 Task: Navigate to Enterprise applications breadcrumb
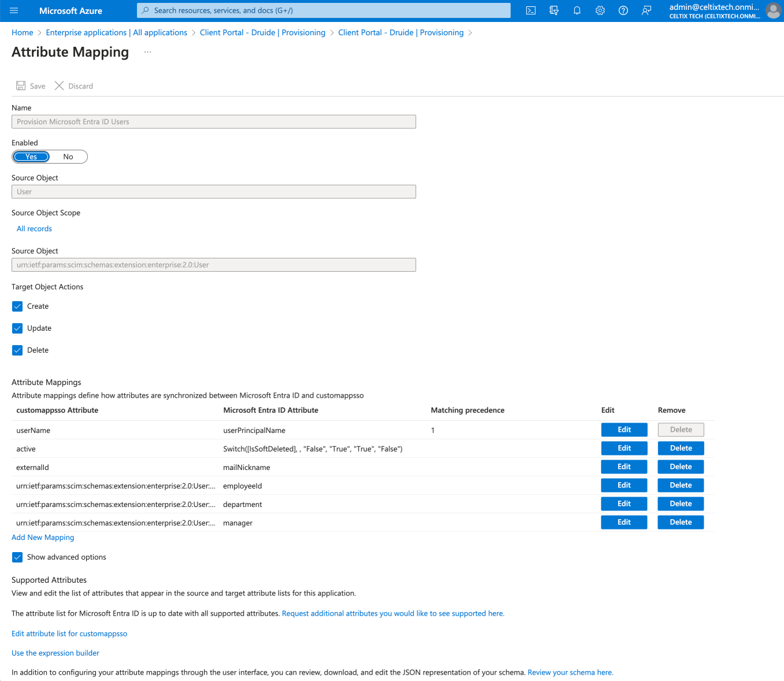(116, 32)
